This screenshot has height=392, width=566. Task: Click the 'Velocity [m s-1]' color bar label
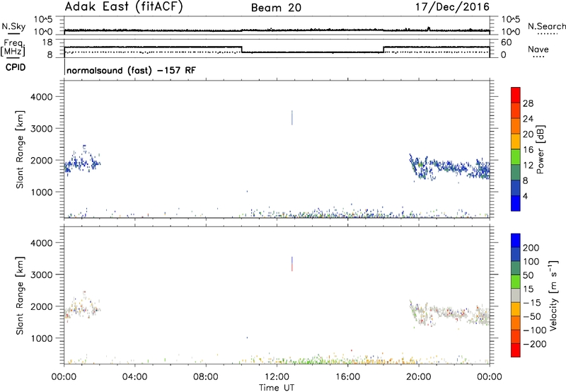coord(553,295)
